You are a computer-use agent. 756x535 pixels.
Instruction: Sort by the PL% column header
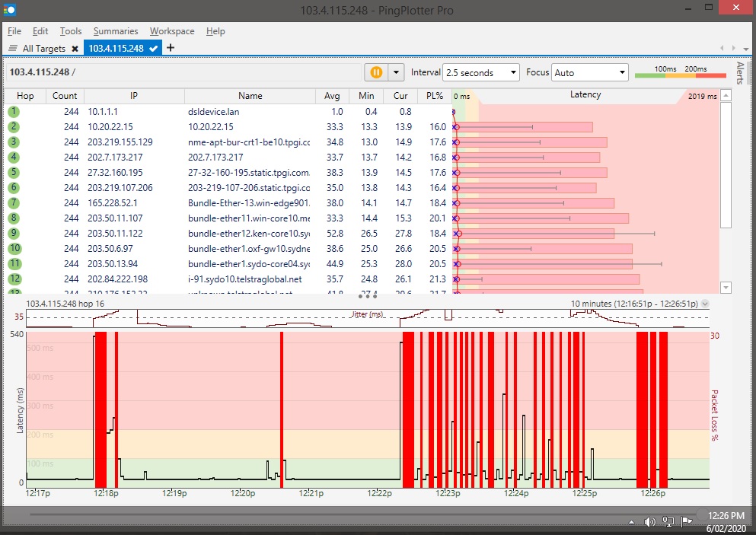point(435,96)
